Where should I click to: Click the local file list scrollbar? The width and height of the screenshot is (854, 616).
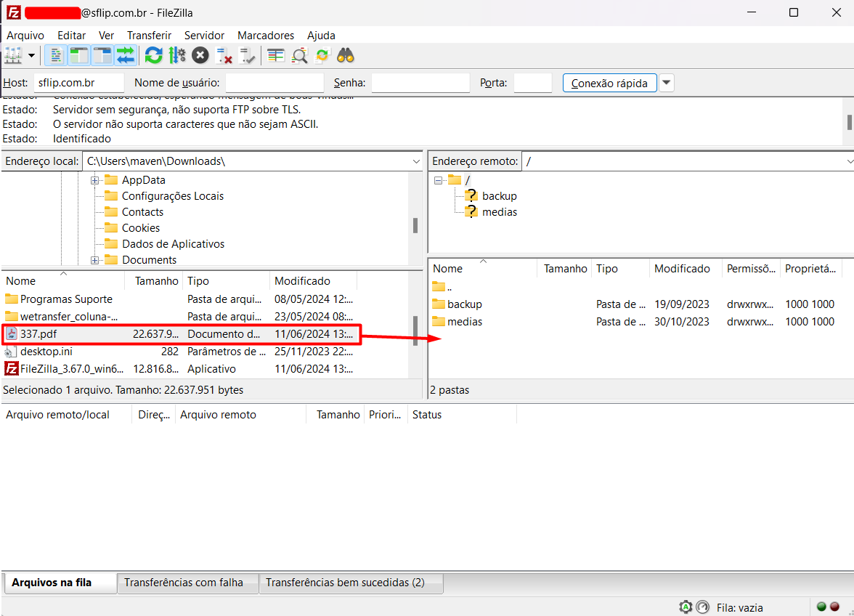(x=415, y=330)
